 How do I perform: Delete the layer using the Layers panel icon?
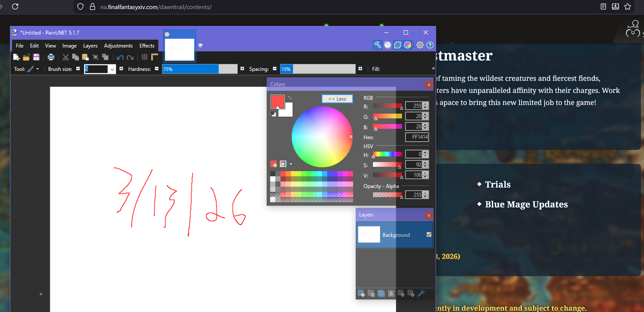click(371, 294)
